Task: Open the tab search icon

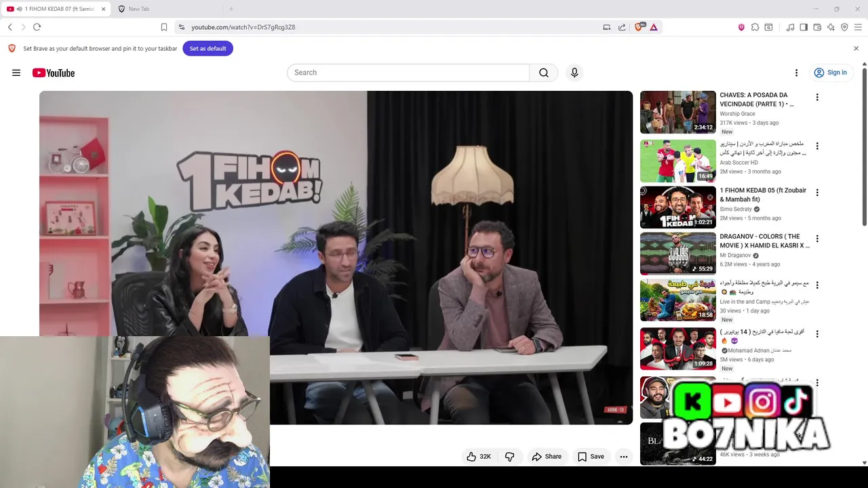Action: tap(768, 27)
